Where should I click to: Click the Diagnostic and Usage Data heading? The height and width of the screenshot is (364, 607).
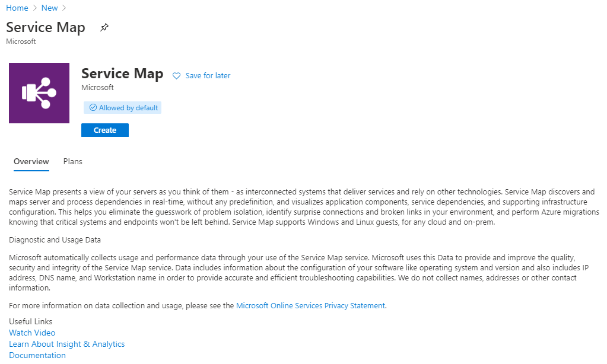click(55, 240)
